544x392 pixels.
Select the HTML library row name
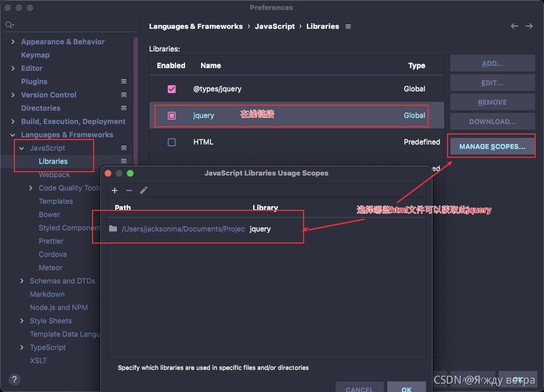pos(203,142)
